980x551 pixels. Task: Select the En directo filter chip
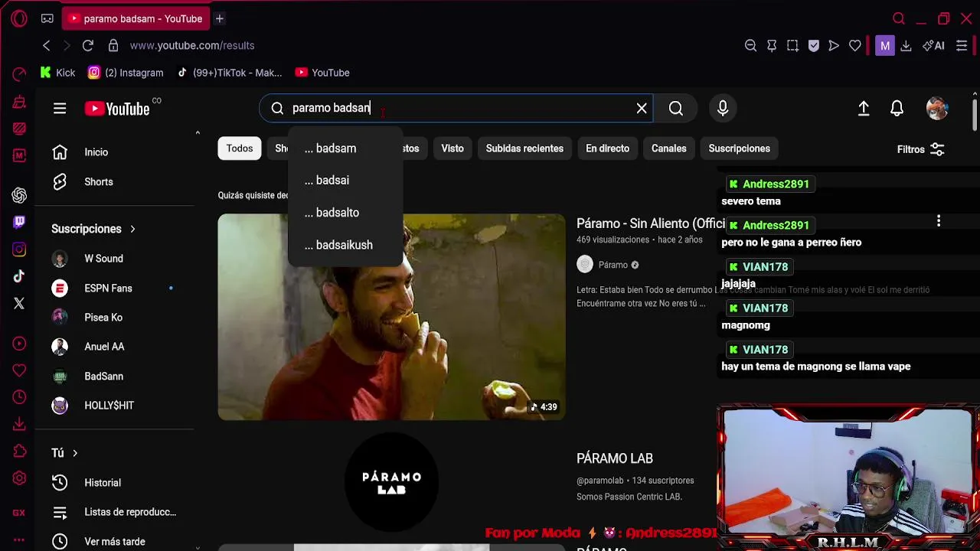click(607, 148)
